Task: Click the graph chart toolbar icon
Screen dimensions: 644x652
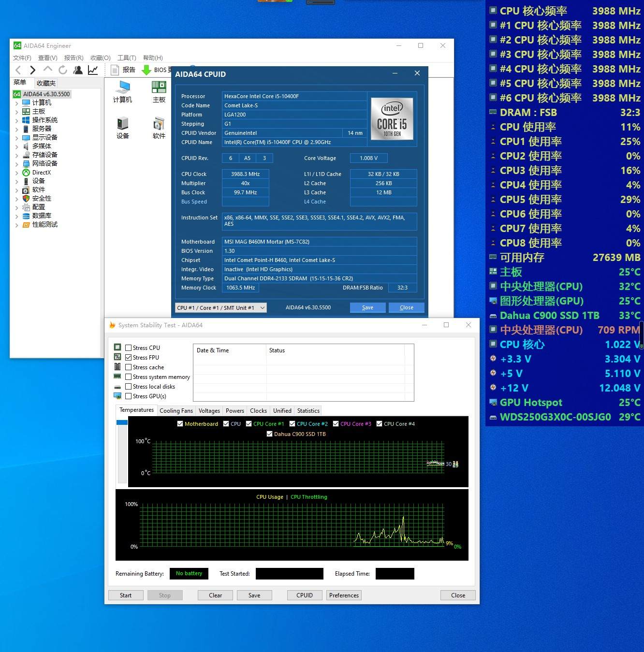Action: (x=93, y=70)
